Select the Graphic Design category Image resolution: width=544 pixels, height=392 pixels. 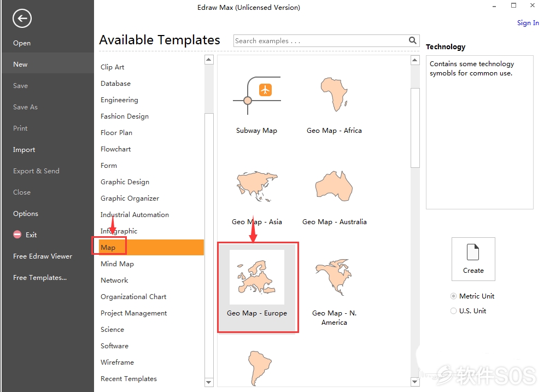click(x=125, y=182)
